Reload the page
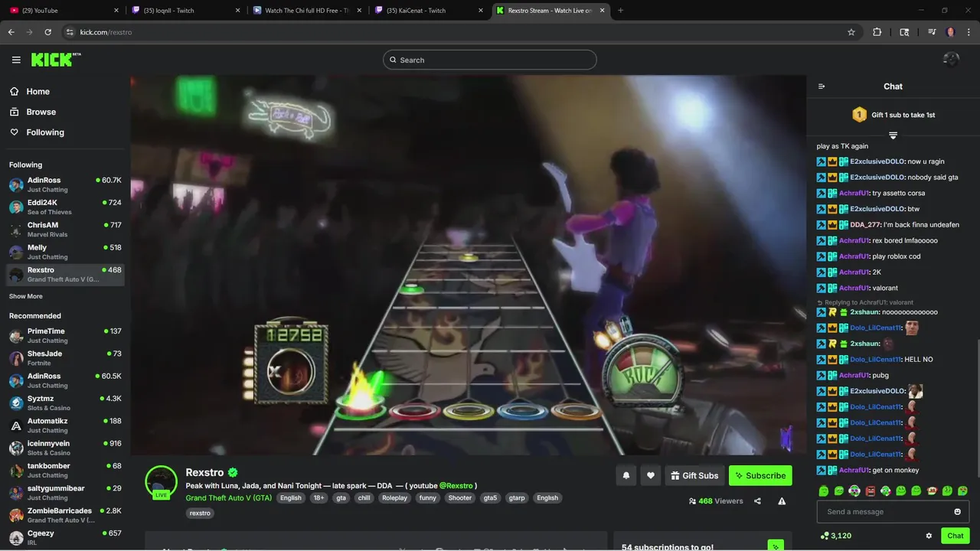980x551 pixels. point(47,32)
